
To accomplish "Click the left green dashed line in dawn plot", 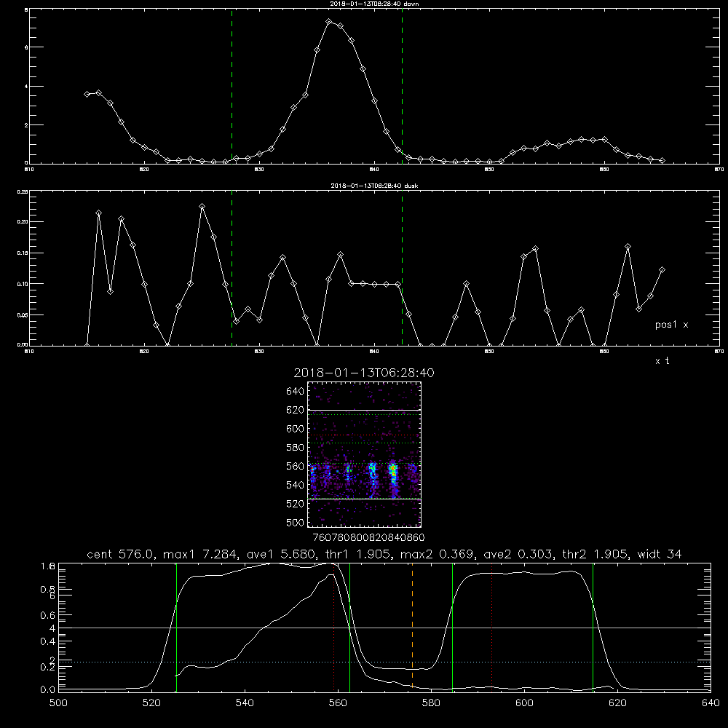I will 232,87.
